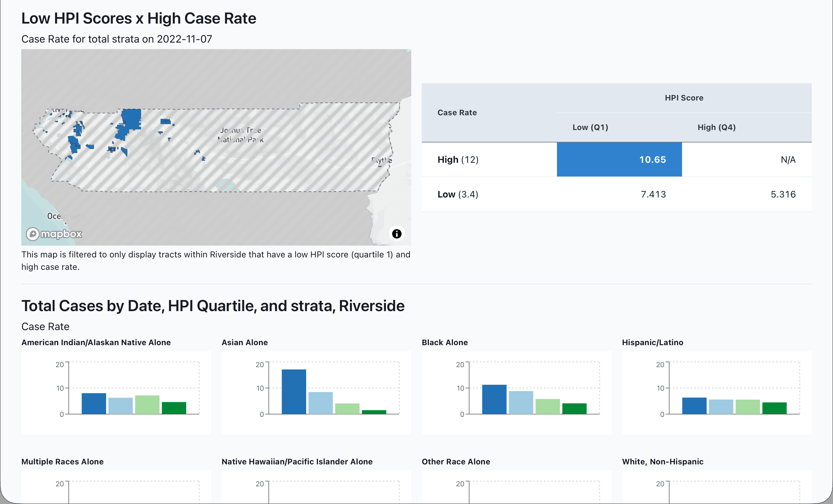Click Joshua Tree National Park label on map
Screen dimensions: 833x504
(x=241, y=134)
